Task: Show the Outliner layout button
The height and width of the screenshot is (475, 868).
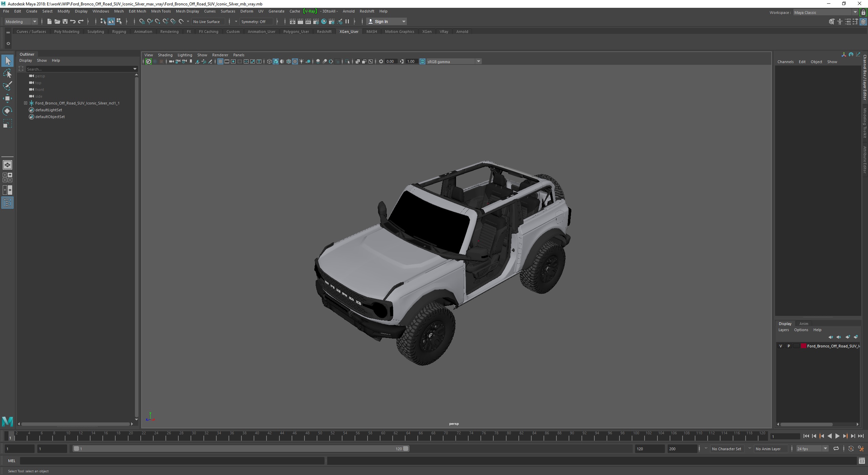Action: coord(7,203)
